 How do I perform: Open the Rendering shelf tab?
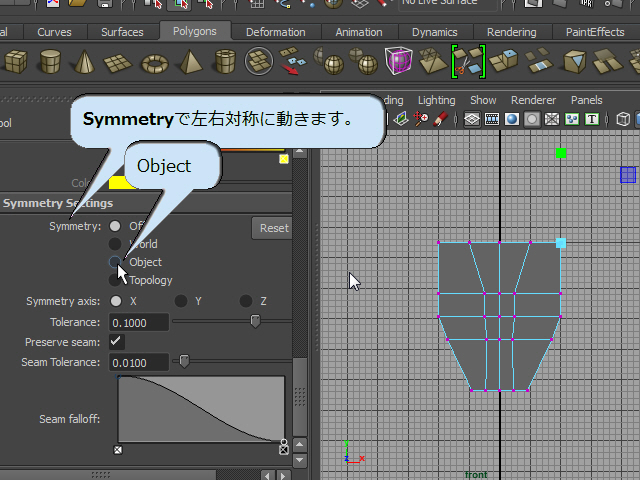click(513, 32)
